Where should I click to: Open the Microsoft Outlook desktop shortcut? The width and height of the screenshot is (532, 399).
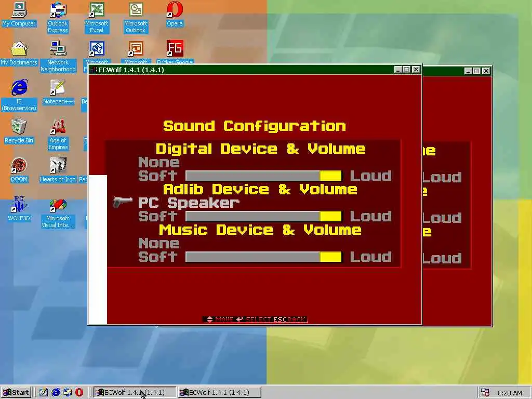pos(136,17)
